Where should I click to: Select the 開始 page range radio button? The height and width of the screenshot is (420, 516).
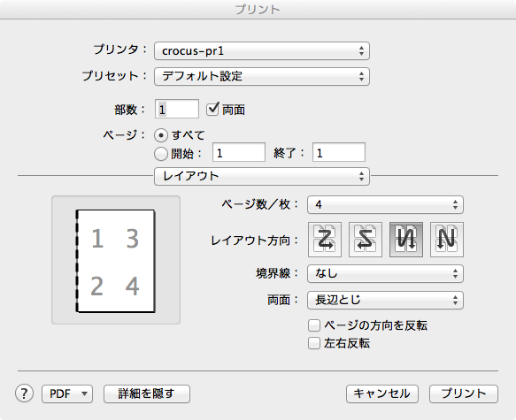point(161,154)
